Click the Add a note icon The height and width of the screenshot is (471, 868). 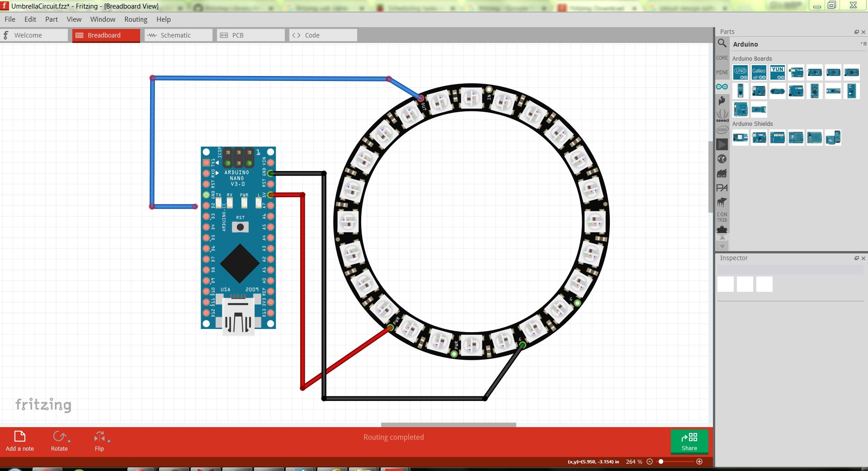click(x=19, y=436)
